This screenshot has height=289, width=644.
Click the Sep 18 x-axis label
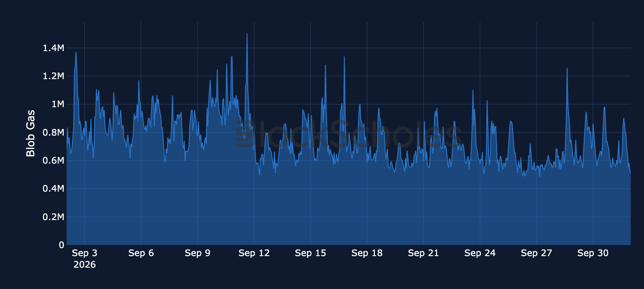click(x=367, y=253)
